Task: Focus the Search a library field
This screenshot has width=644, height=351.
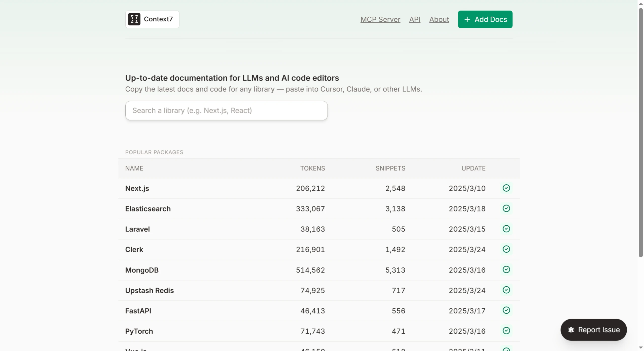Action: [x=226, y=111]
